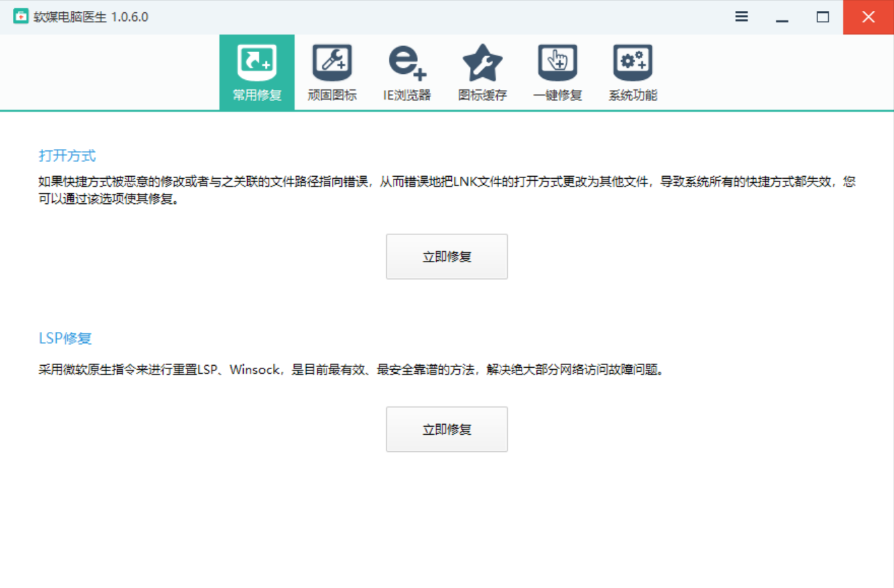Minimize the 软媒电脑医生 window

point(782,17)
